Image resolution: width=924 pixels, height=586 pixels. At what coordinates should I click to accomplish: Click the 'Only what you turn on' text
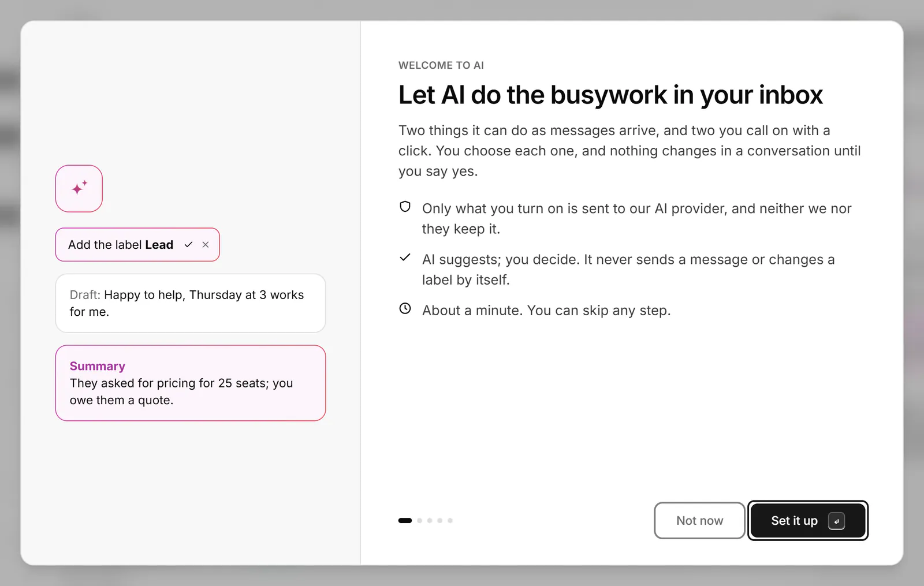click(x=637, y=219)
